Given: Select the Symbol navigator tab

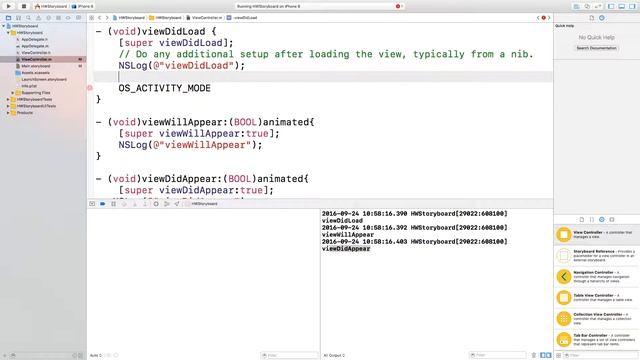Looking at the screenshot, I should pyautogui.click(x=18, y=18).
